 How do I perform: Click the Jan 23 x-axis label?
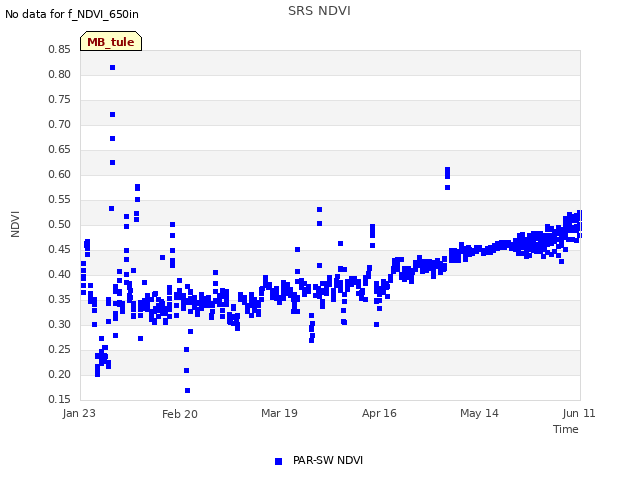[x=79, y=413]
